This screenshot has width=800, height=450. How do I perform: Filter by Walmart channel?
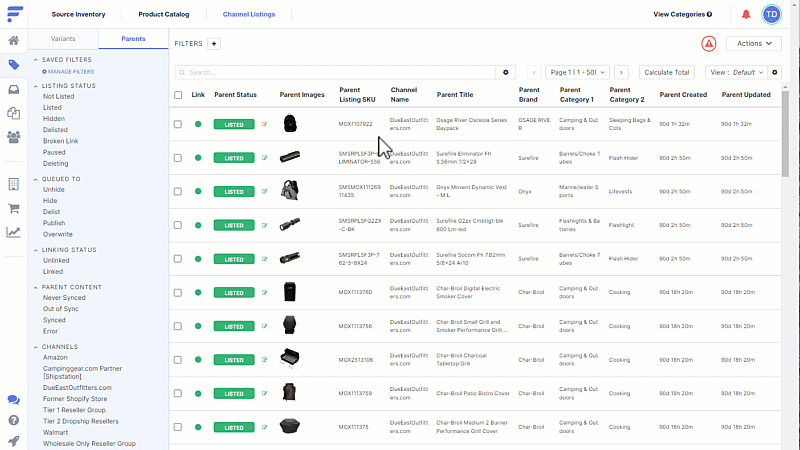point(56,433)
